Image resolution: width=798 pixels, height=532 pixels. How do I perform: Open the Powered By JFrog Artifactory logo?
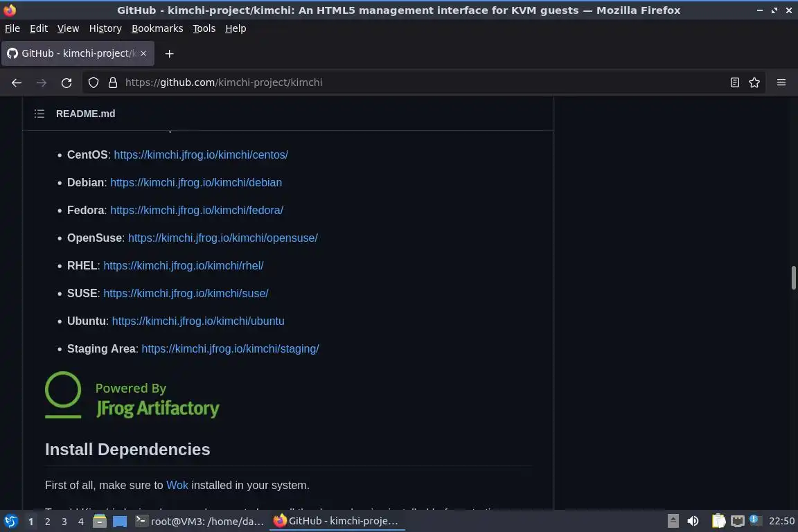[132, 396]
